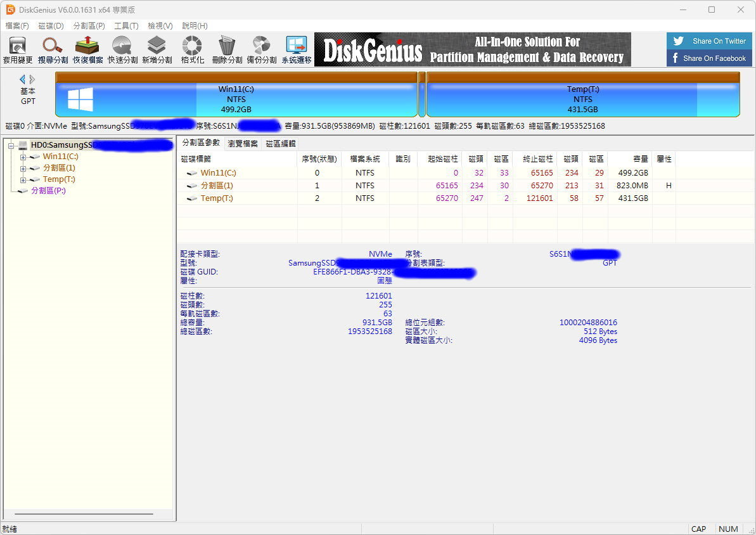Collapse the HD0 SamsungSSD tree node
756x535 pixels.
(11, 145)
